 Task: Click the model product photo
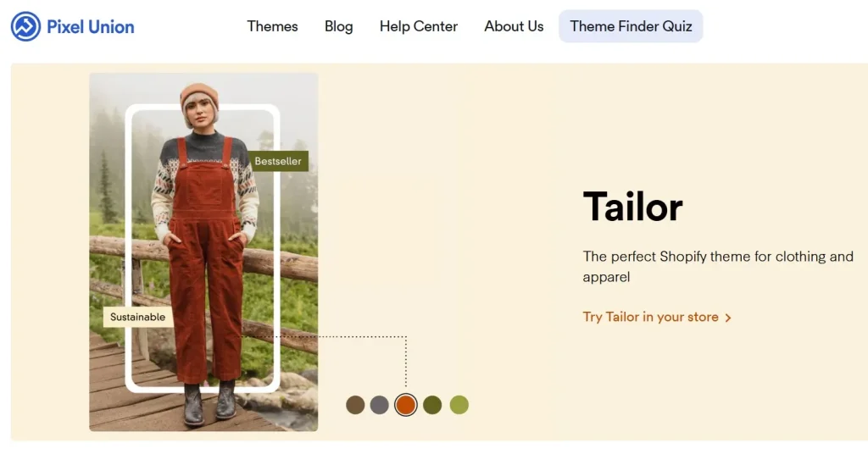(203, 252)
